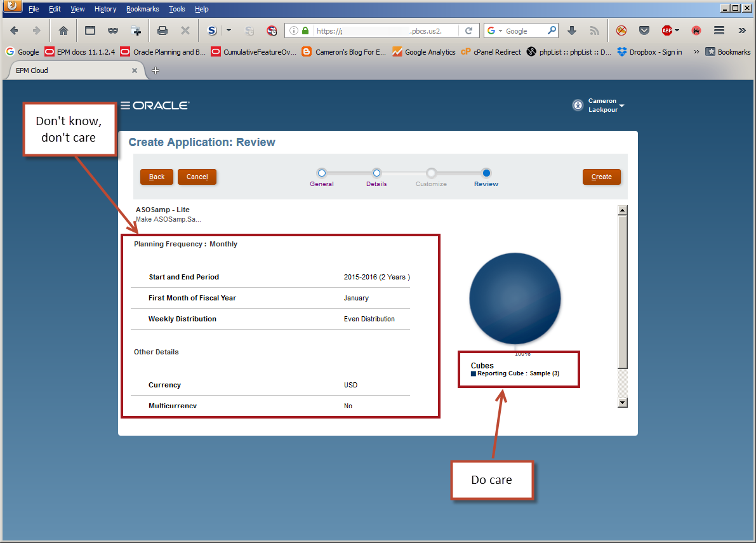
Task: Open the Dropbox - Sign in bookmark
Action: point(649,51)
